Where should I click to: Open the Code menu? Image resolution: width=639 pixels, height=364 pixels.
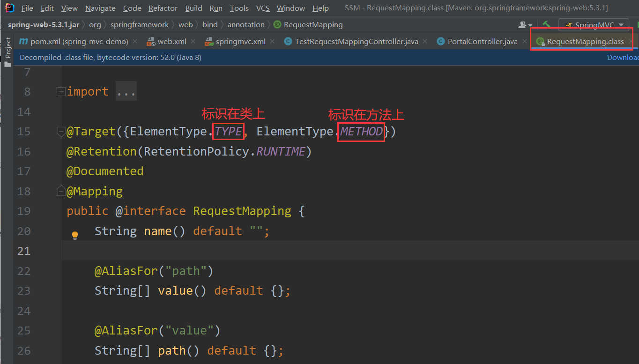click(x=132, y=8)
